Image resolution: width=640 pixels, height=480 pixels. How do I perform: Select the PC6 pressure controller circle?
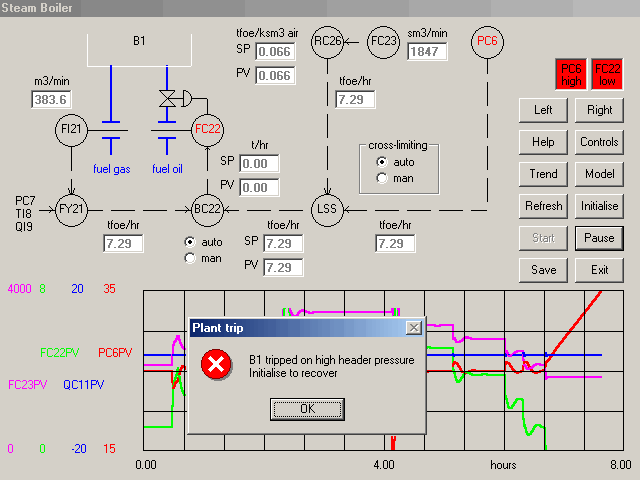coord(487,42)
